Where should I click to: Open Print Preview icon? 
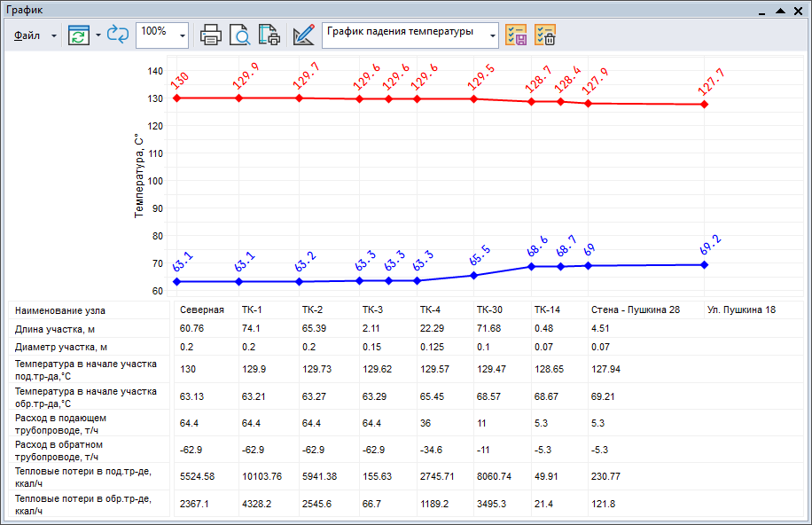pyautogui.click(x=239, y=35)
